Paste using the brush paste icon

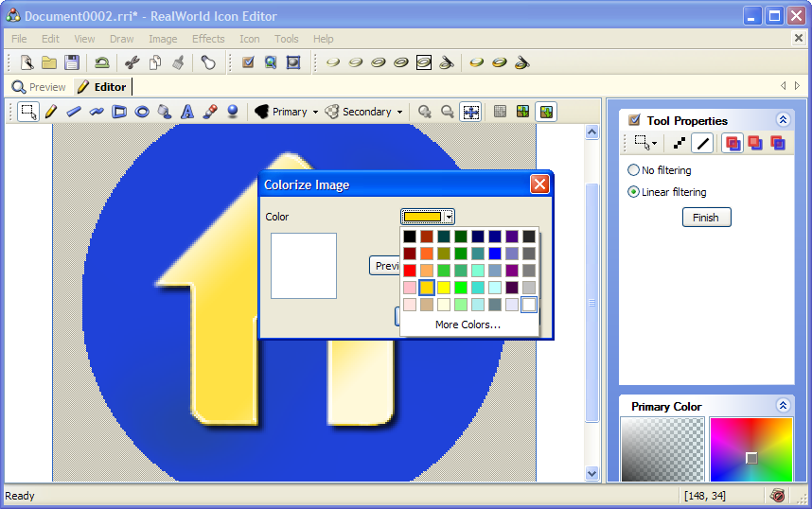point(178,62)
